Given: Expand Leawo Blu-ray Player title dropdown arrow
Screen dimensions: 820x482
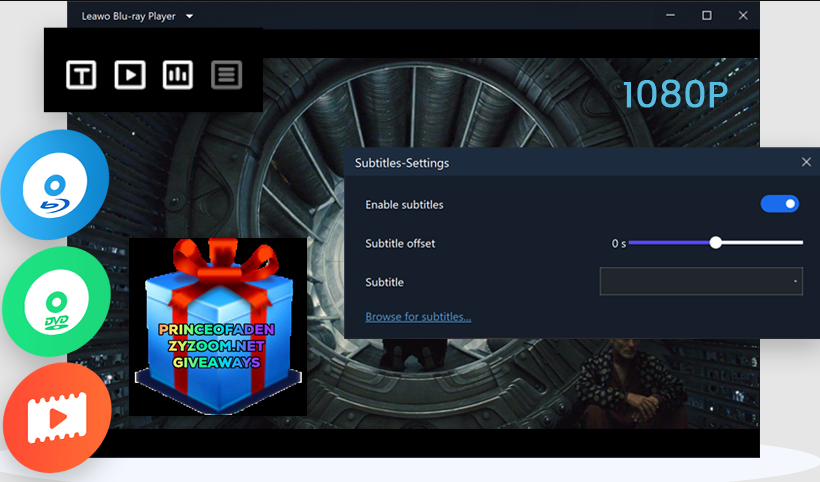Looking at the screenshot, I should pos(189,17).
